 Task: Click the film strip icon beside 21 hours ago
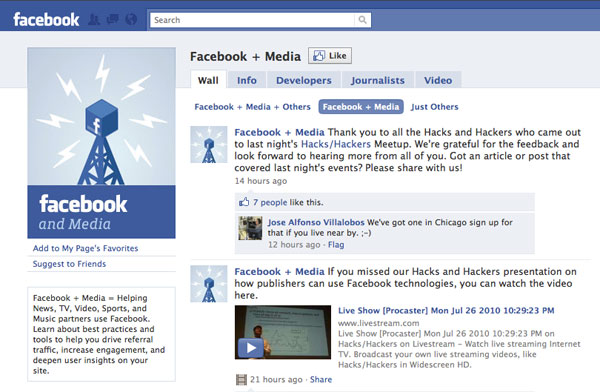[x=241, y=380]
